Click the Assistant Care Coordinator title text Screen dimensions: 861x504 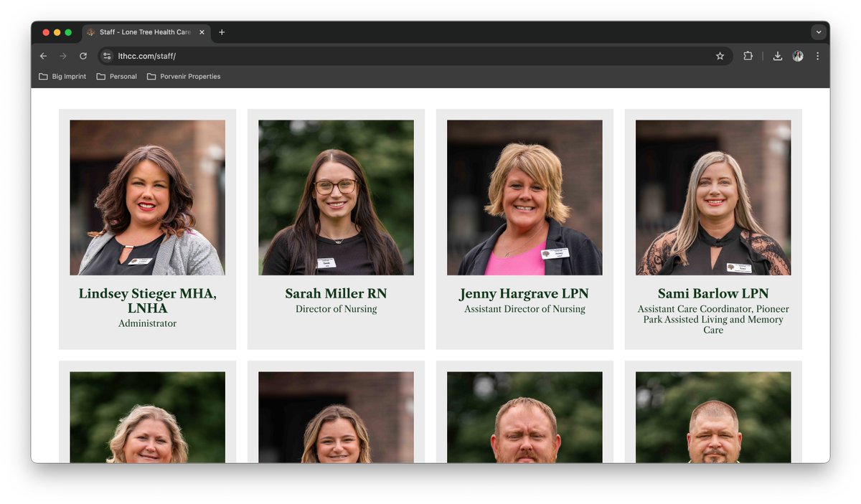pos(713,319)
